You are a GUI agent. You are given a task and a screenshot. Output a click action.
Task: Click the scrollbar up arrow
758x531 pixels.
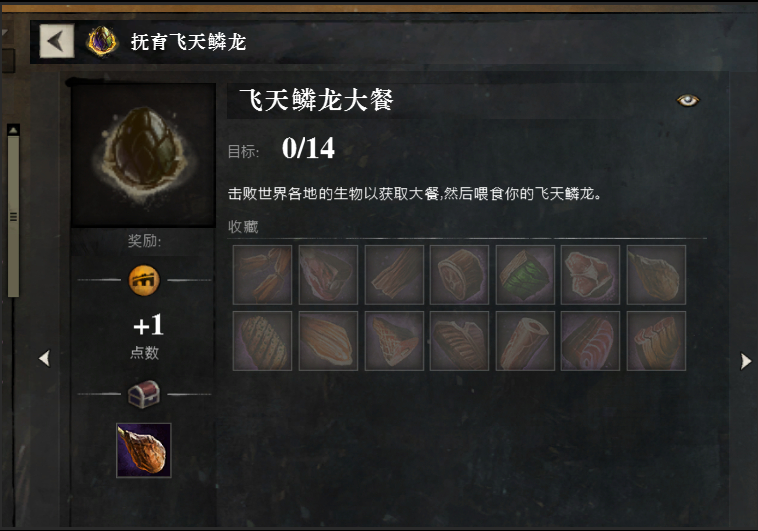pos(14,130)
